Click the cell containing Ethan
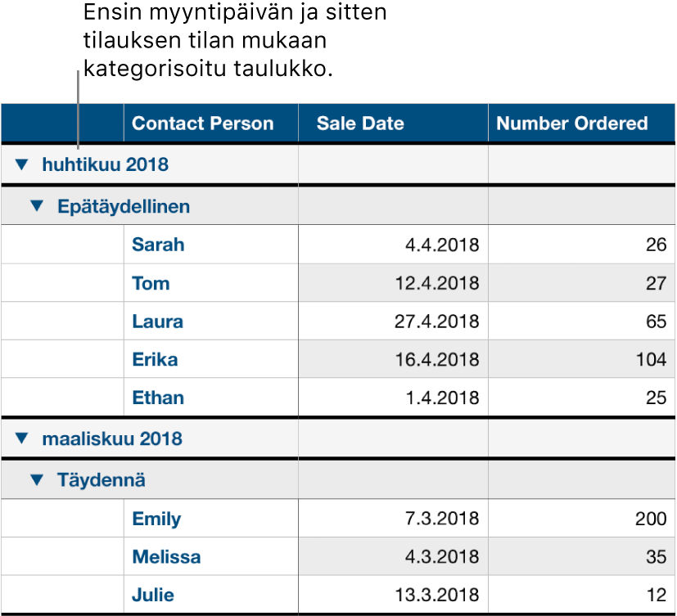 157,398
